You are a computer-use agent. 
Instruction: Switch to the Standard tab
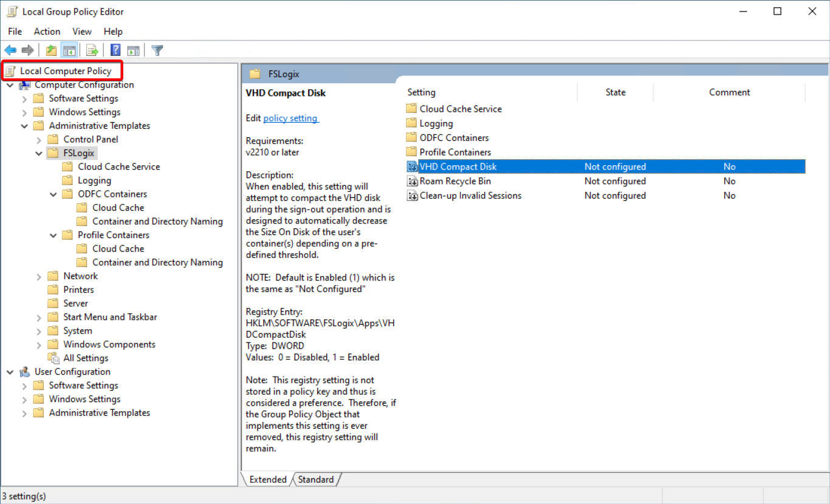pos(315,479)
